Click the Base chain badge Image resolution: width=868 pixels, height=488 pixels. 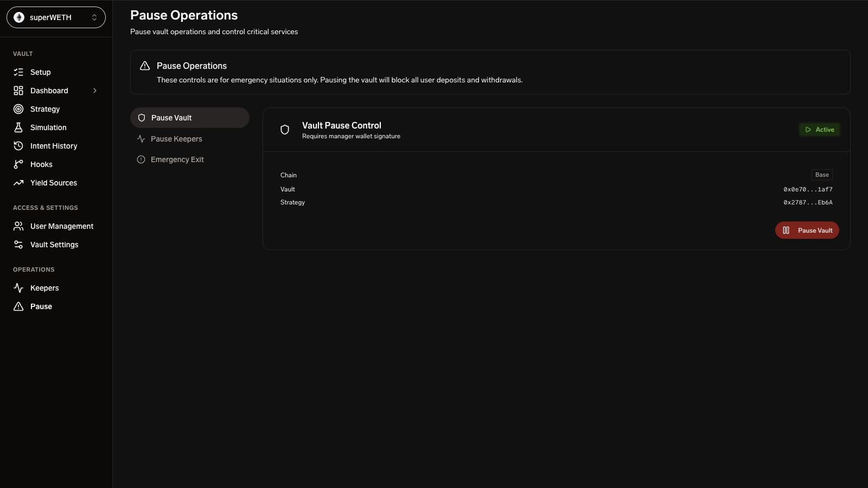click(822, 175)
